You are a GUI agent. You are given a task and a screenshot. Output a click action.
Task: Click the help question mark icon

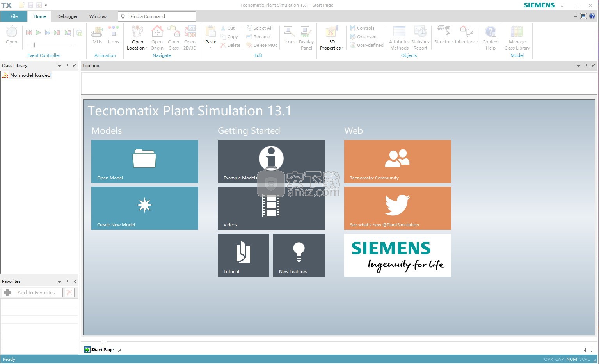(x=592, y=16)
